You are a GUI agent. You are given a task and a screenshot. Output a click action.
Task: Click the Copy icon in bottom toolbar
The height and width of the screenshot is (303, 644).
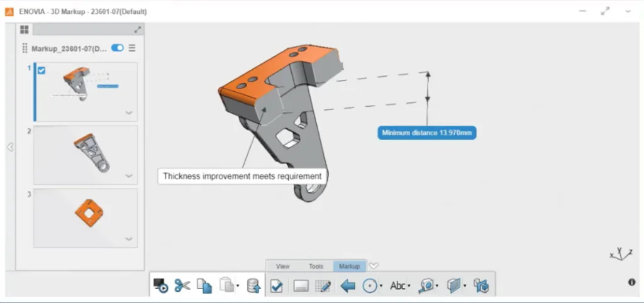coord(204,285)
